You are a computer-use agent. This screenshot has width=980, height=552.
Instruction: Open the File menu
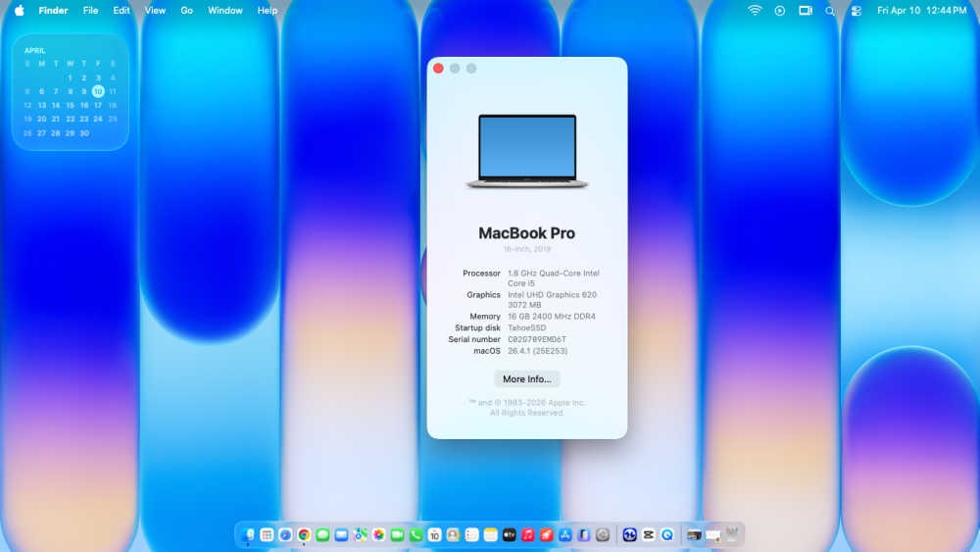(90, 10)
